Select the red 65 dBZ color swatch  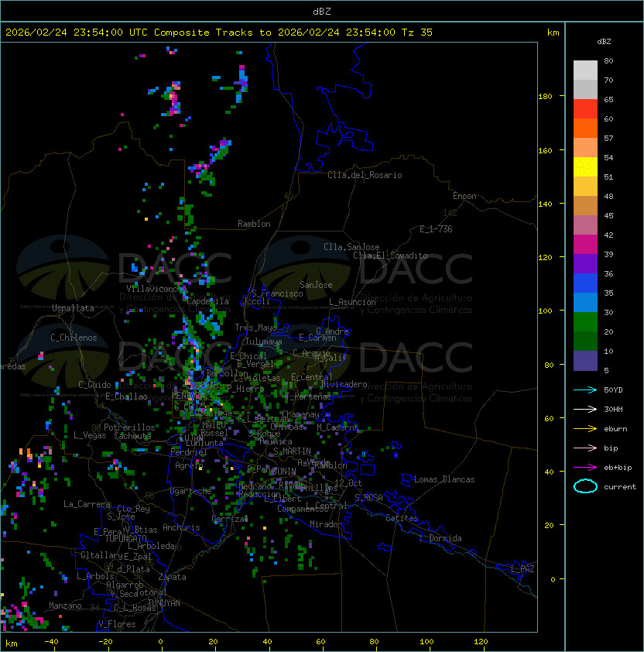point(585,109)
